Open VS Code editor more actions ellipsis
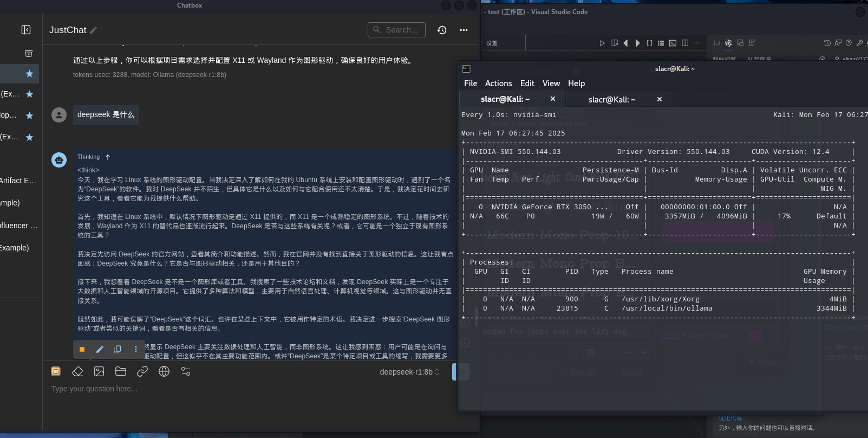This screenshot has height=438, width=868. click(x=696, y=43)
